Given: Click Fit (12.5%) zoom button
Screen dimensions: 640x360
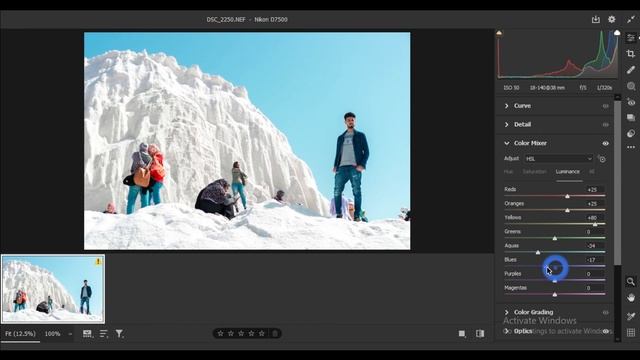Looking at the screenshot, I should [20, 334].
